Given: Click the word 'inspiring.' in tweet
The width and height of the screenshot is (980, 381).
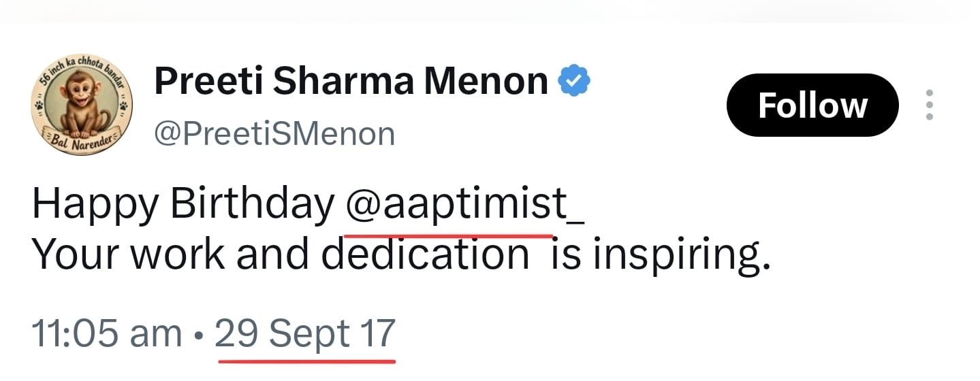Looking at the screenshot, I should tap(682, 256).
